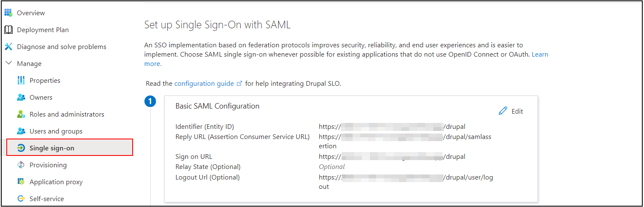644x207 pixels.
Task: Select the Owners people icon
Action: pyautogui.click(x=21, y=98)
